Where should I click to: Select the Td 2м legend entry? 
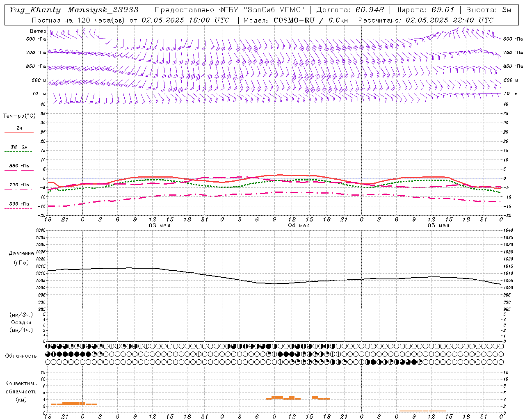pyautogui.click(x=19, y=147)
